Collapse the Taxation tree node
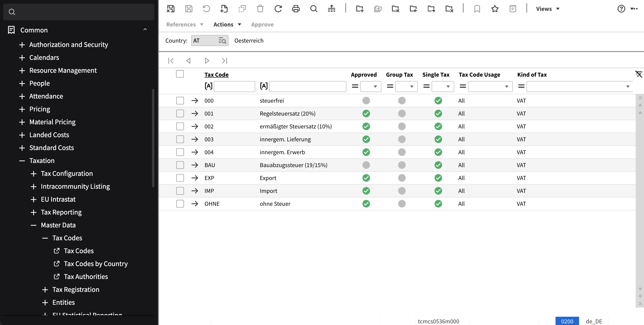The width and height of the screenshot is (644, 325). point(22,161)
